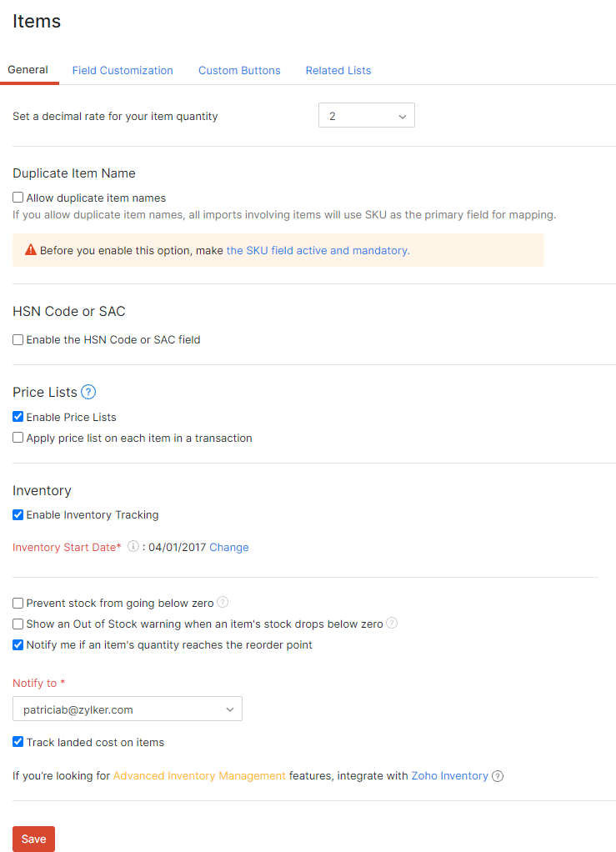The width and height of the screenshot is (616, 852).
Task: Click help icon beside Prevent stock below zero
Action: (x=223, y=603)
